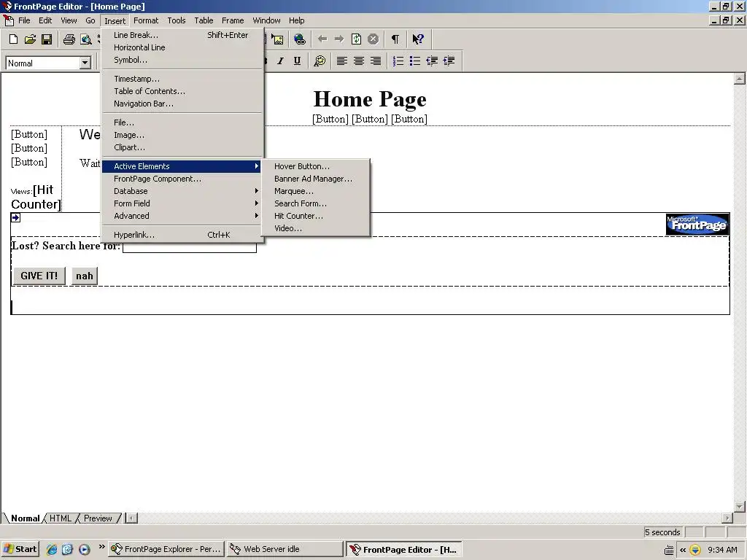This screenshot has width=747, height=560.
Task: Click the nah form button
Action: [85, 276]
